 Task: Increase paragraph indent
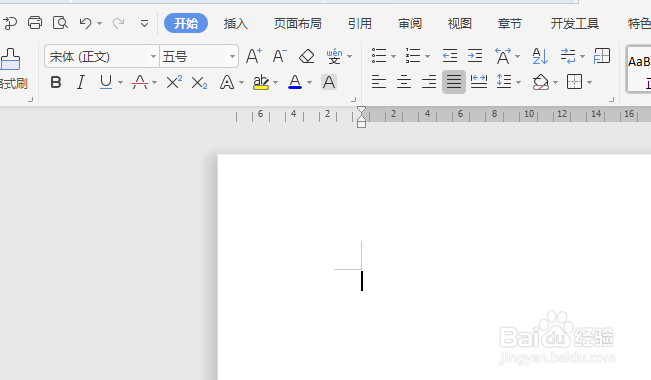tap(475, 56)
